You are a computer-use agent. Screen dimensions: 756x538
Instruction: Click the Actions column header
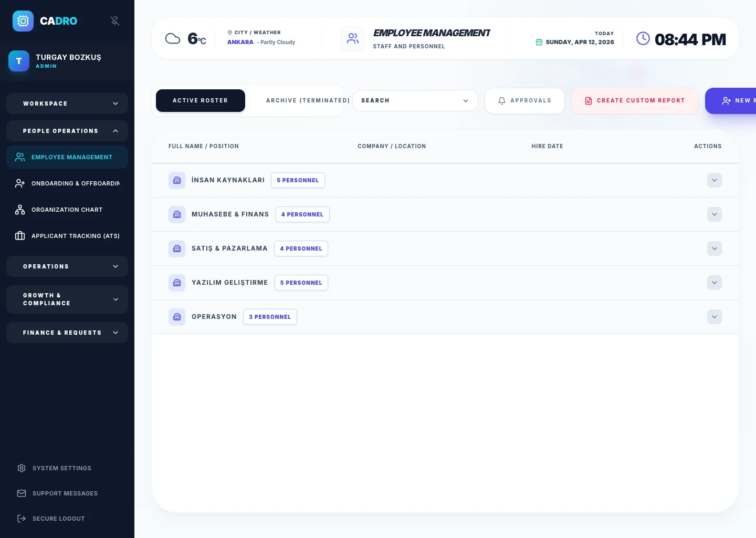(x=708, y=146)
